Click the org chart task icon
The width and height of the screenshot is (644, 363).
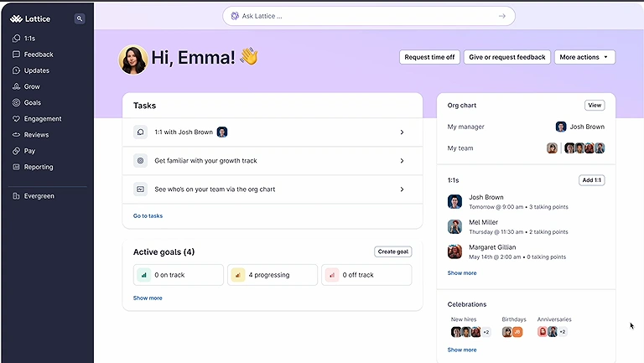coord(141,189)
